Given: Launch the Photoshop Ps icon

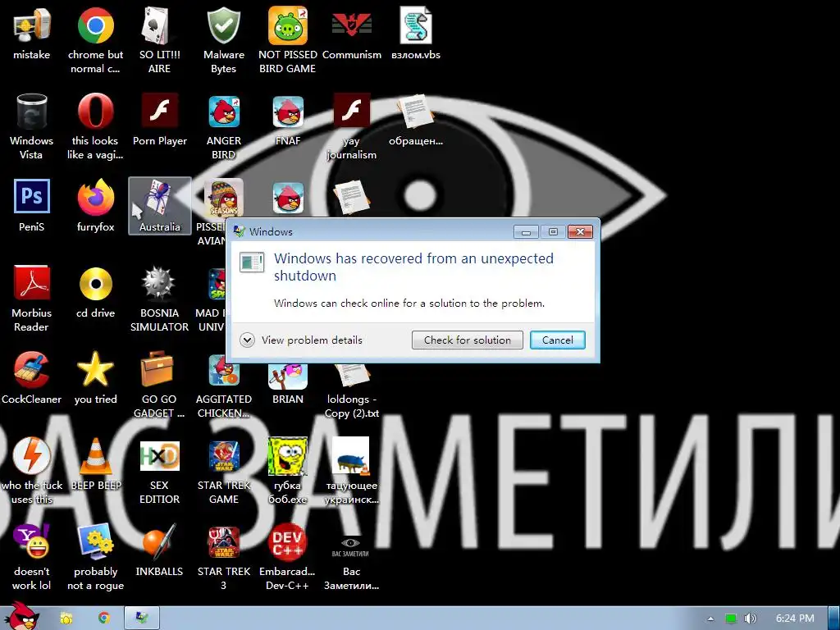Looking at the screenshot, I should click(32, 197).
